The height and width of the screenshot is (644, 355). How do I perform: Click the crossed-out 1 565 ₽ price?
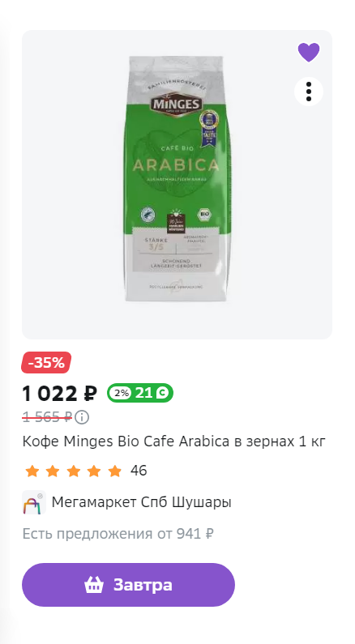click(47, 417)
